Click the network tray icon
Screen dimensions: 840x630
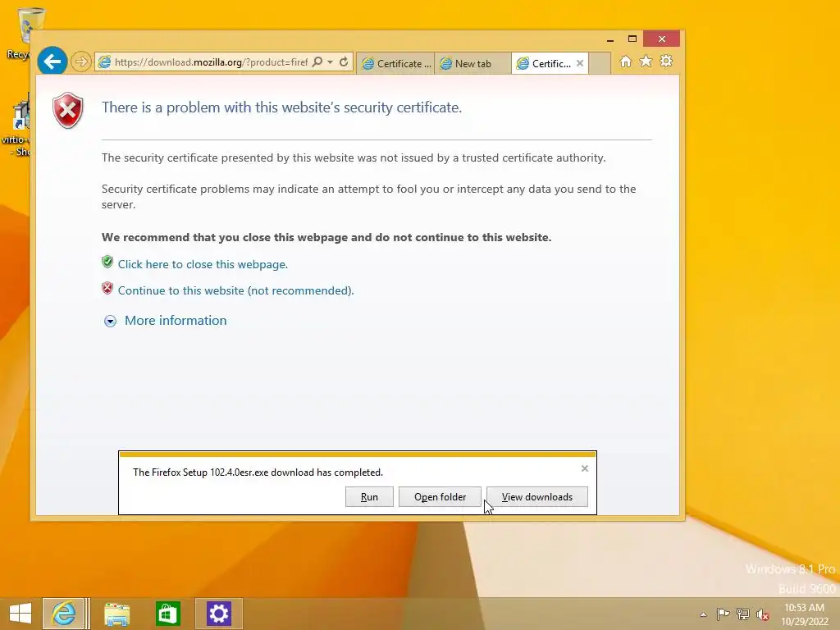point(743,614)
